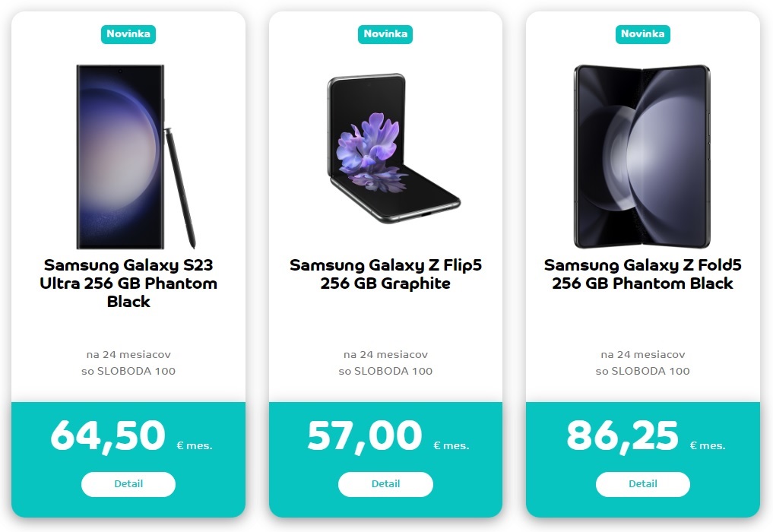The height and width of the screenshot is (532, 773).
Task: Open the Galaxy Z Fold5 product image
Action: pos(642,157)
